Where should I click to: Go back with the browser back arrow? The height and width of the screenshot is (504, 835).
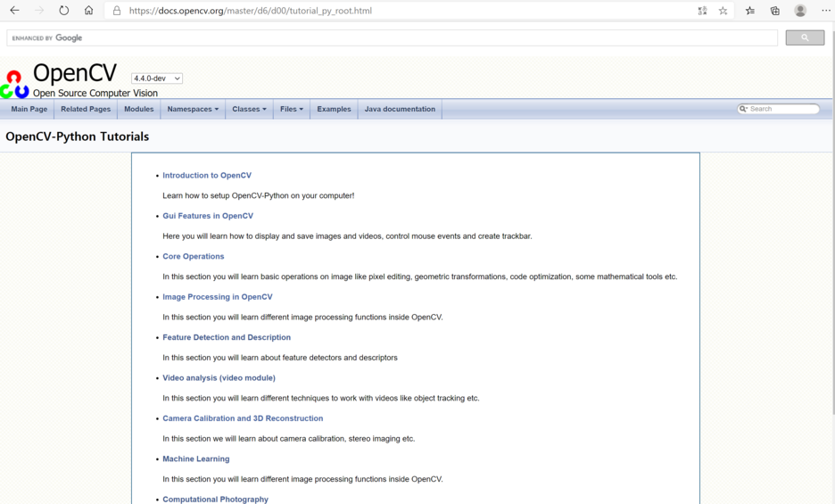(14, 10)
